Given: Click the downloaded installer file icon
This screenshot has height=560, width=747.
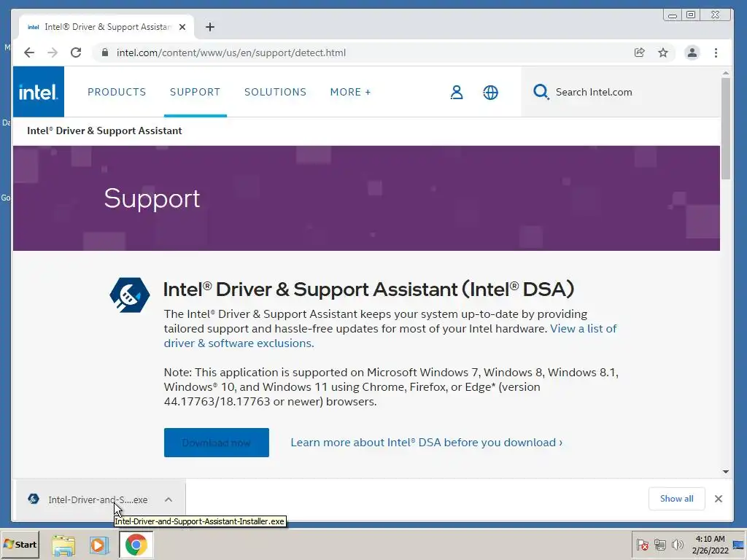Looking at the screenshot, I should click(34, 499).
